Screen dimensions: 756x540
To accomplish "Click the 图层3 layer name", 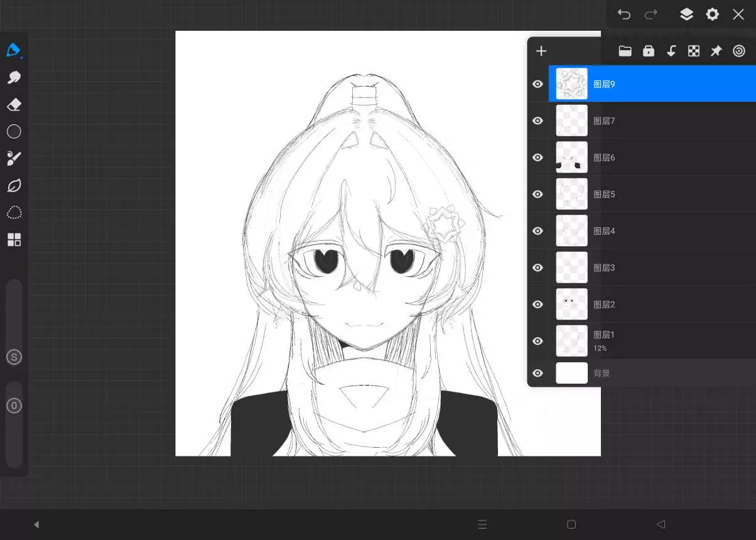I will pos(604,267).
